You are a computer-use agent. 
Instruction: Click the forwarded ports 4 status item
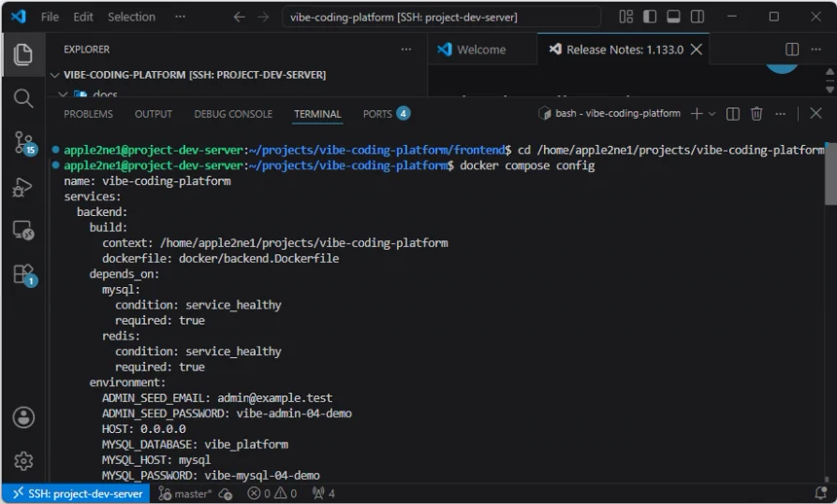[x=323, y=494]
